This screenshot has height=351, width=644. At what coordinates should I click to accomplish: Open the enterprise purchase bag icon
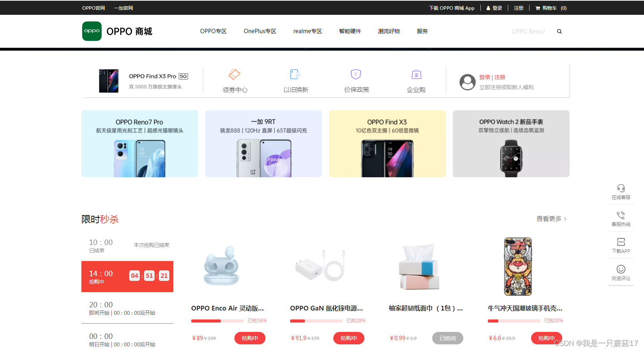point(416,74)
